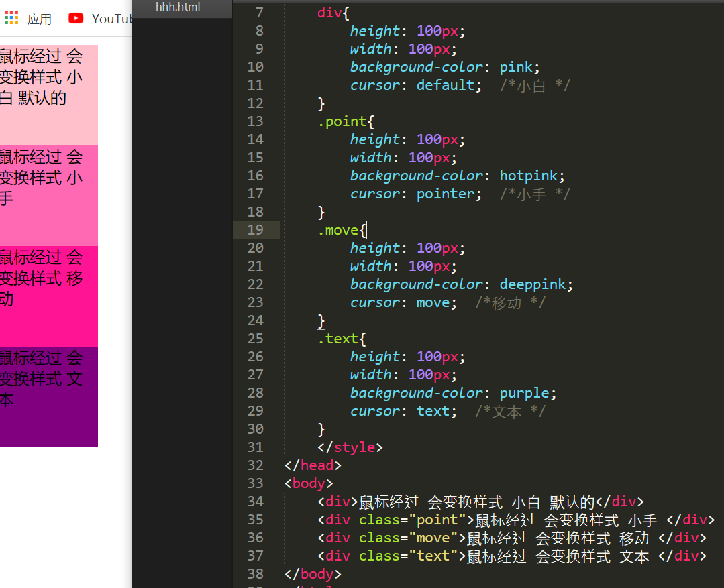This screenshot has width=724, height=588.
Task: Click 'move' cursor value on line 23
Action: click(433, 303)
